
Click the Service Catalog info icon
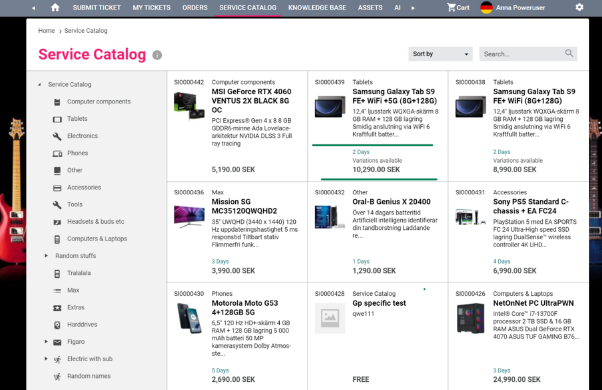(157, 55)
